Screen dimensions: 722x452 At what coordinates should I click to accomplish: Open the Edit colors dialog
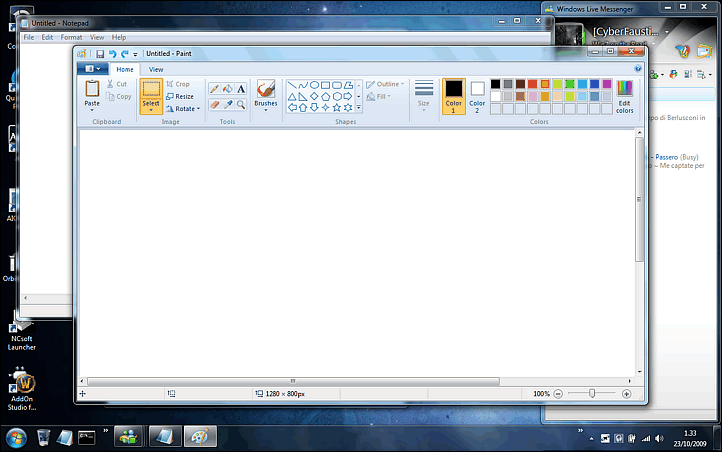625,96
